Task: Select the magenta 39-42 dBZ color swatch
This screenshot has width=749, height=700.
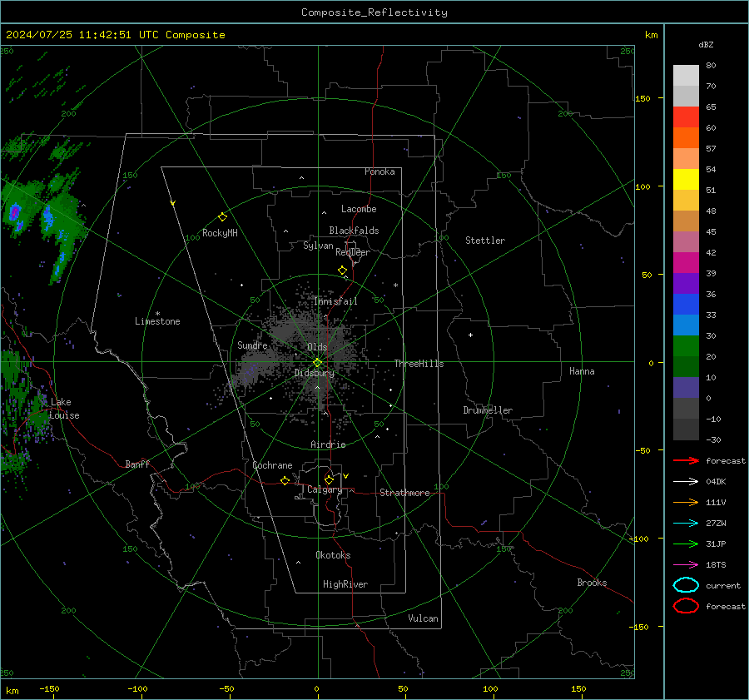Action: coord(686,263)
